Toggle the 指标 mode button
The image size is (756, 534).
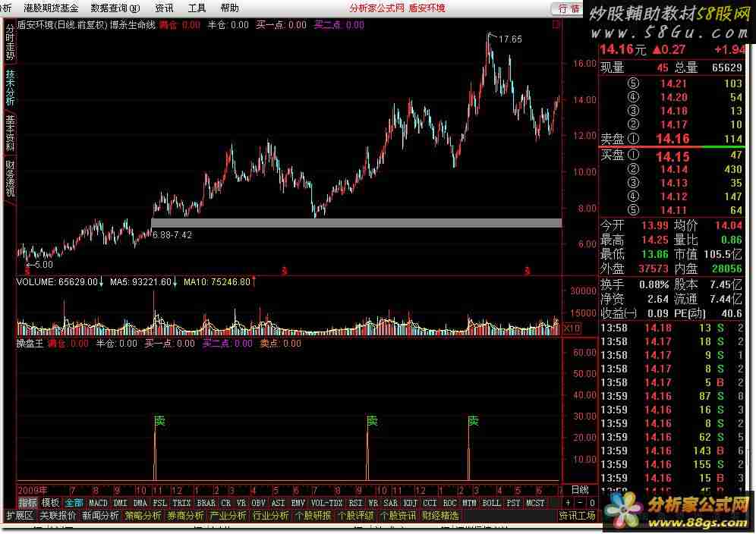point(27,502)
